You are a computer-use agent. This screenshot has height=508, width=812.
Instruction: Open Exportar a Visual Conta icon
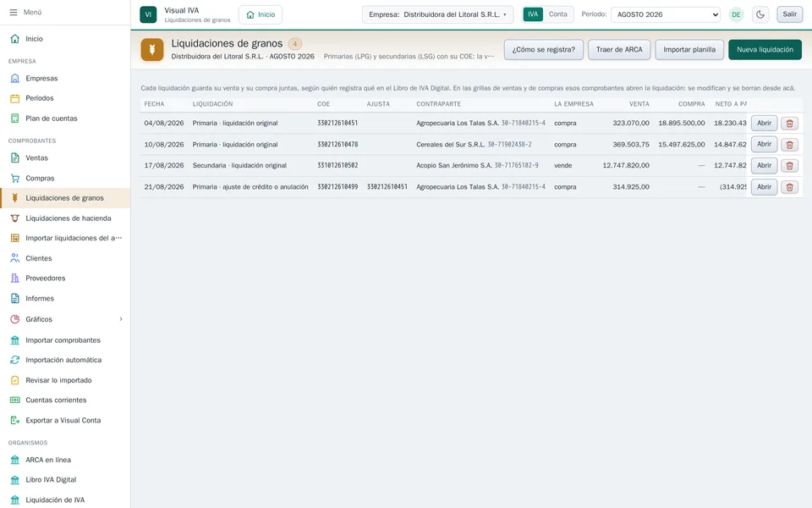point(15,421)
